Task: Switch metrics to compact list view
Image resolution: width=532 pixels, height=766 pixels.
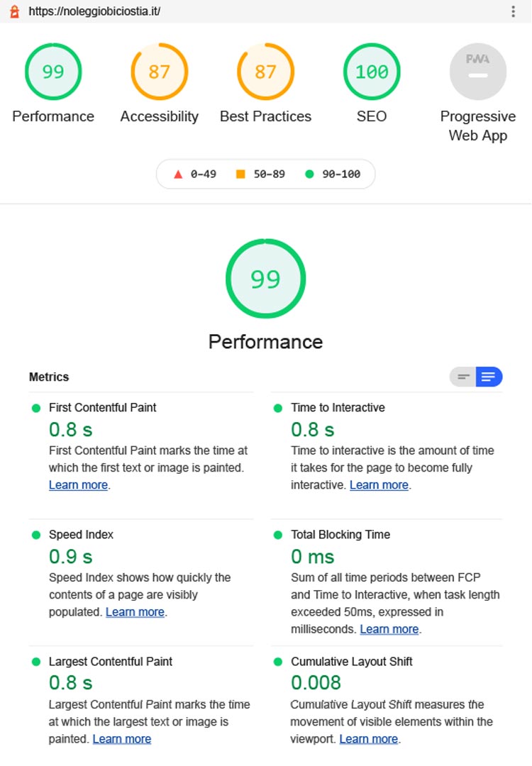Action: [x=463, y=377]
